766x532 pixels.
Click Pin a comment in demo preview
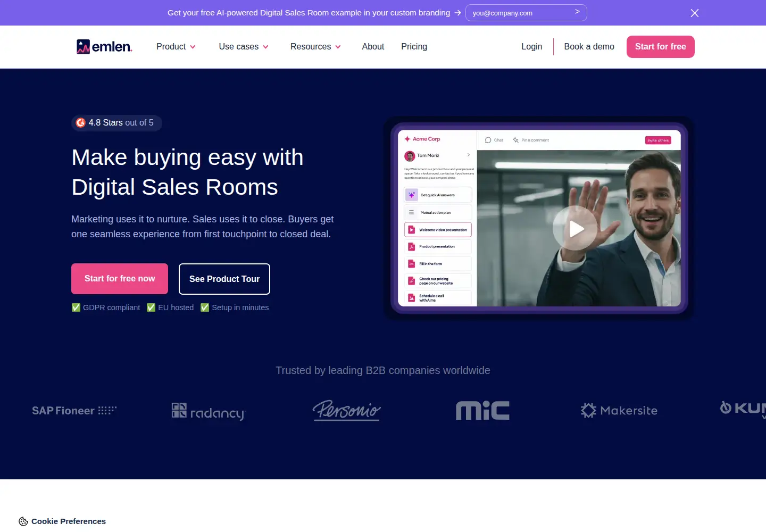click(531, 140)
